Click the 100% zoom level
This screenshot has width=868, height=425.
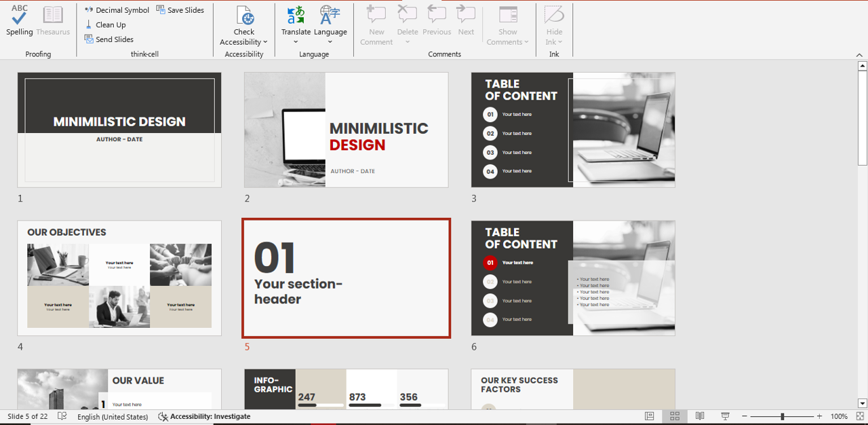click(x=839, y=416)
